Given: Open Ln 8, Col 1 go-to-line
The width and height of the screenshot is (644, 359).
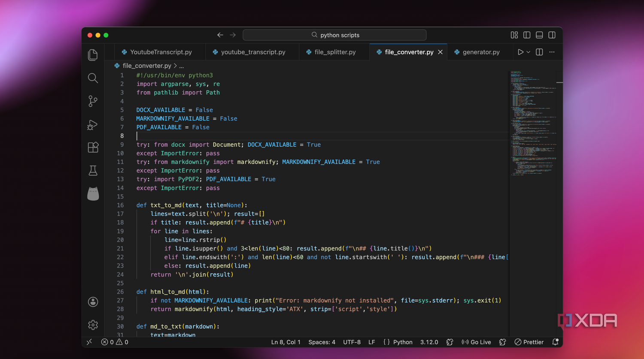Looking at the screenshot, I should coord(286,342).
